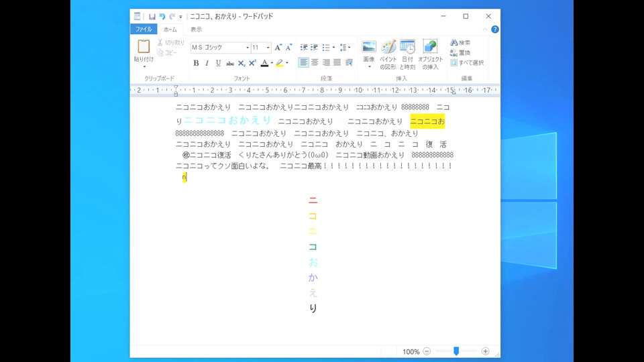644x362 pixels.
Task: Click the red ニ character in the vertical text
Action: (x=313, y=200)
